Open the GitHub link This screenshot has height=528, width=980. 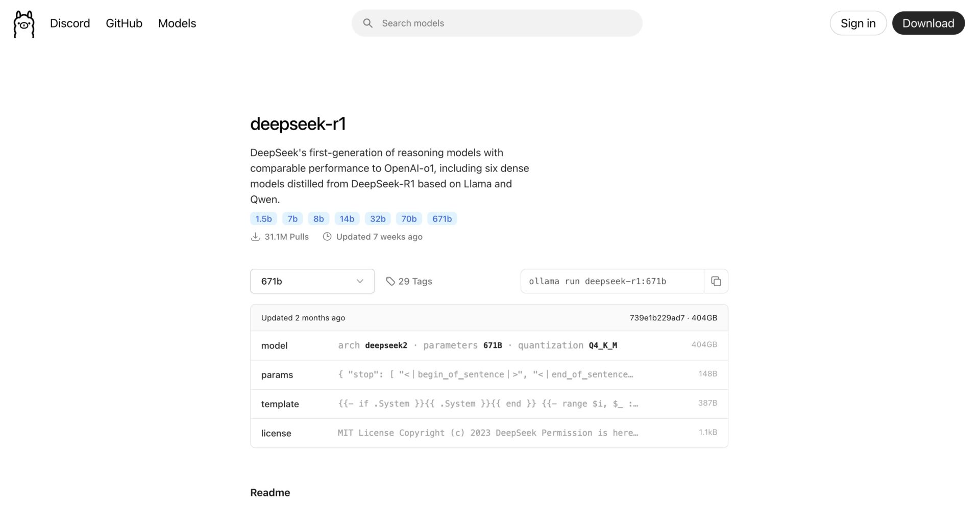[124, 23]
